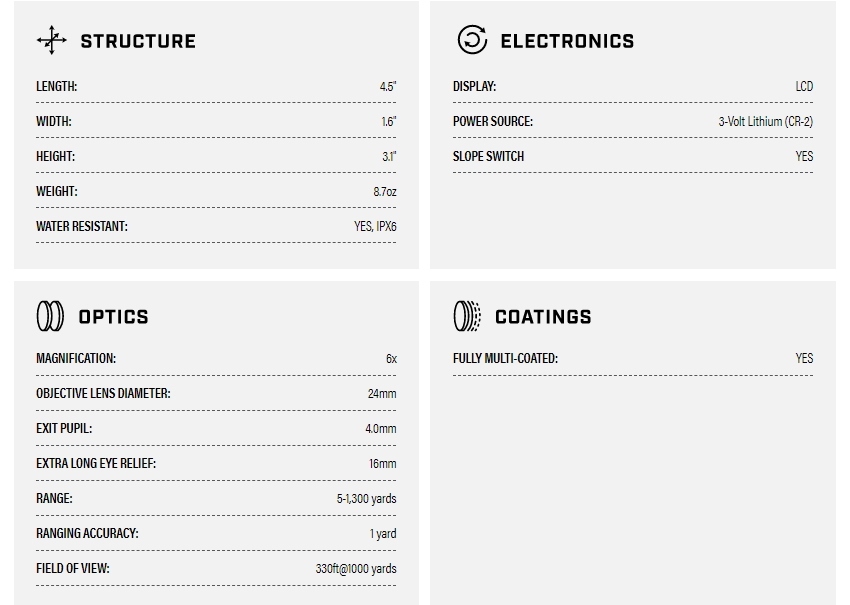Click the 3-Volt Lithium (CR-2) value
850x605 pixels.
pyautogui.click(x=765, y=122)
